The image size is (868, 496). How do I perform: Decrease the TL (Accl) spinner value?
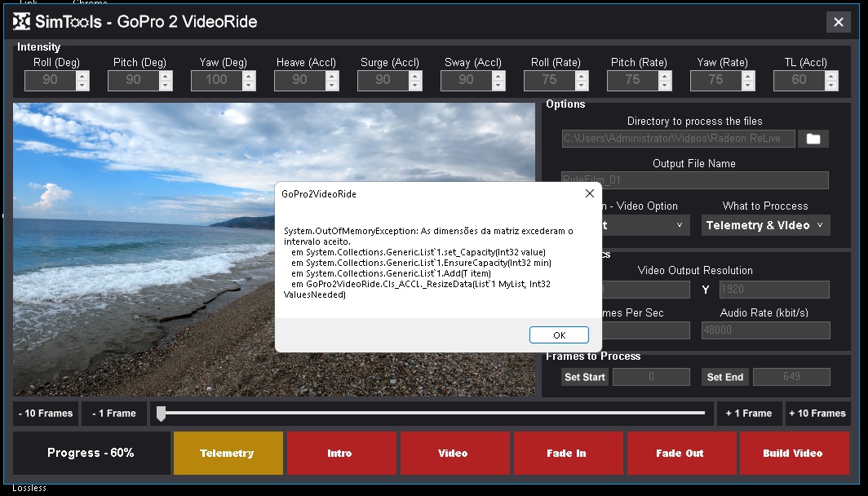[x=831, y=85]
